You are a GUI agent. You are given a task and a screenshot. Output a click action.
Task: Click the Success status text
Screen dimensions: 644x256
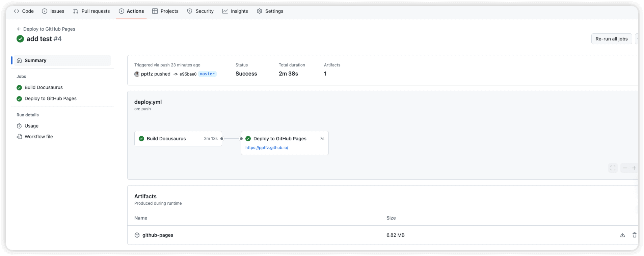coord(246,74)
